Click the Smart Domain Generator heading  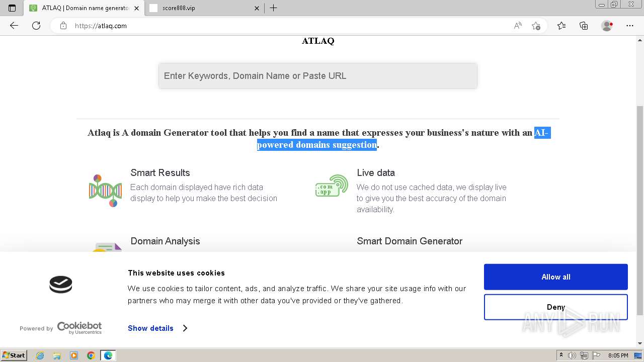(410, 241)
